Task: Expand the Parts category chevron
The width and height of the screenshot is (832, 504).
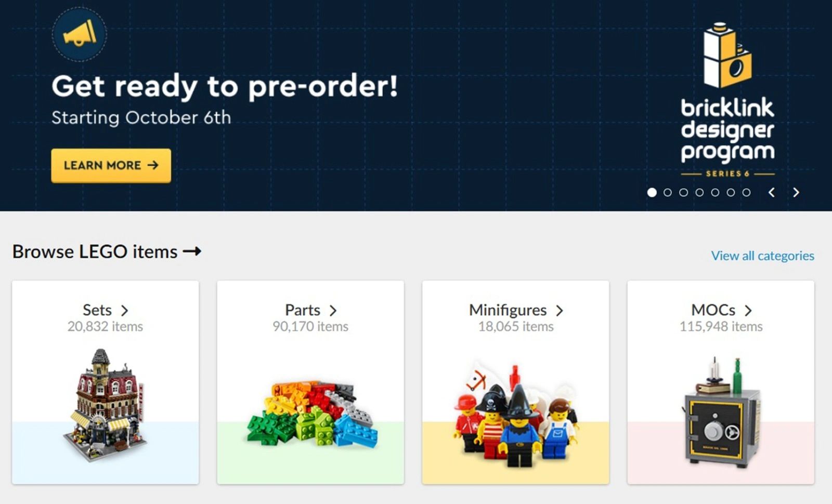Action: click(x=333, y=311)
